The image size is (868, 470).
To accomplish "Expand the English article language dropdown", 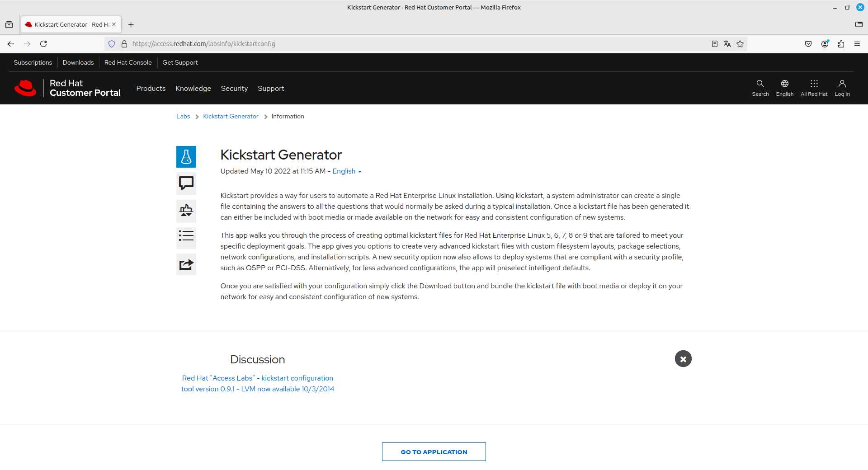I will tap(347, 171).
